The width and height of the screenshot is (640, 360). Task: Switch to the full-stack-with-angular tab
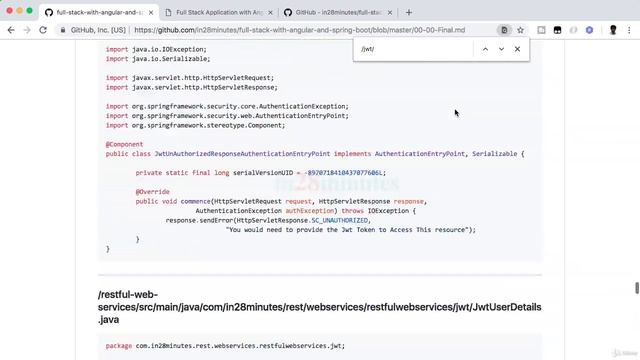pyautogui.click(x=100, y=12)
